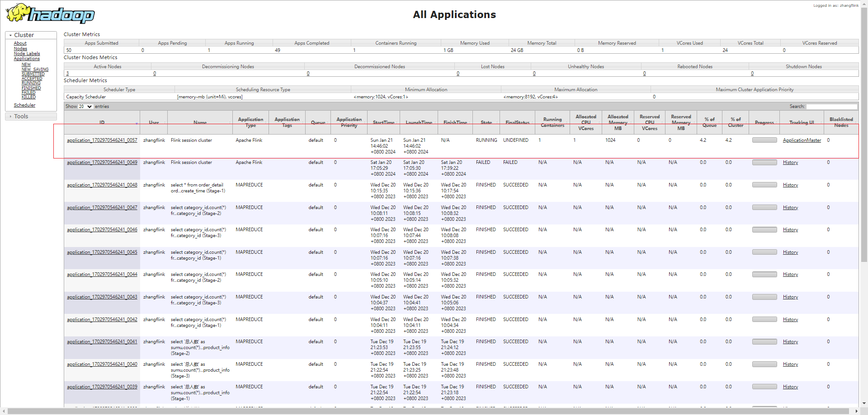This screenshot has height=415, width=868.
Task: Sort by Queue column header
Action: pyautogui.click(x=318, y=122)
